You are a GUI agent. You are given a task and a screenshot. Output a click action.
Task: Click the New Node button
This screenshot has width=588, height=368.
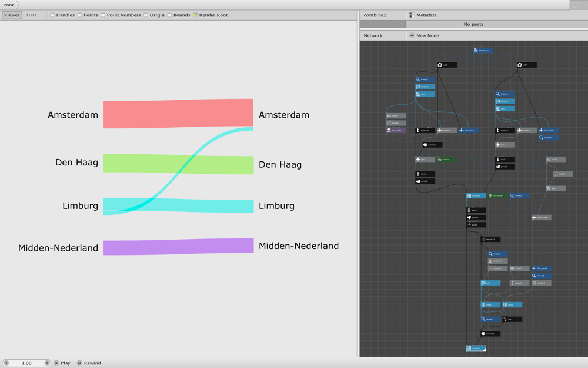[424, 35]
